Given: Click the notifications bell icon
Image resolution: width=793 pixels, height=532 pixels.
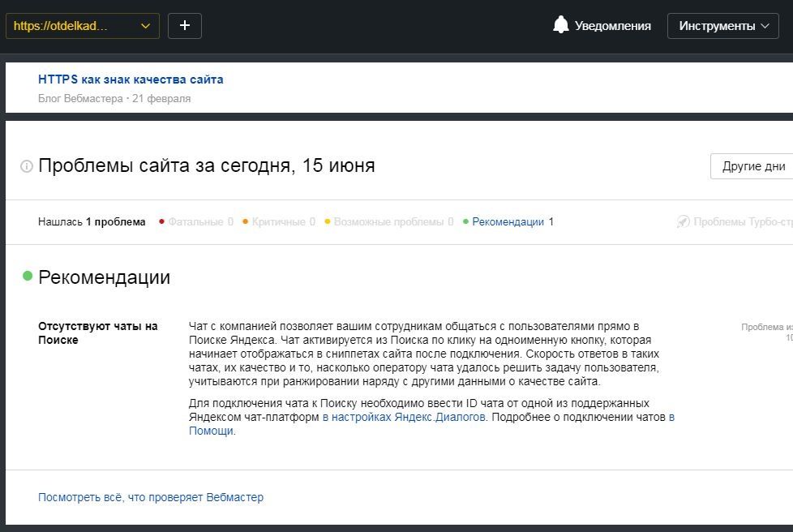Looking at the screenshot, I should [560, 25].
